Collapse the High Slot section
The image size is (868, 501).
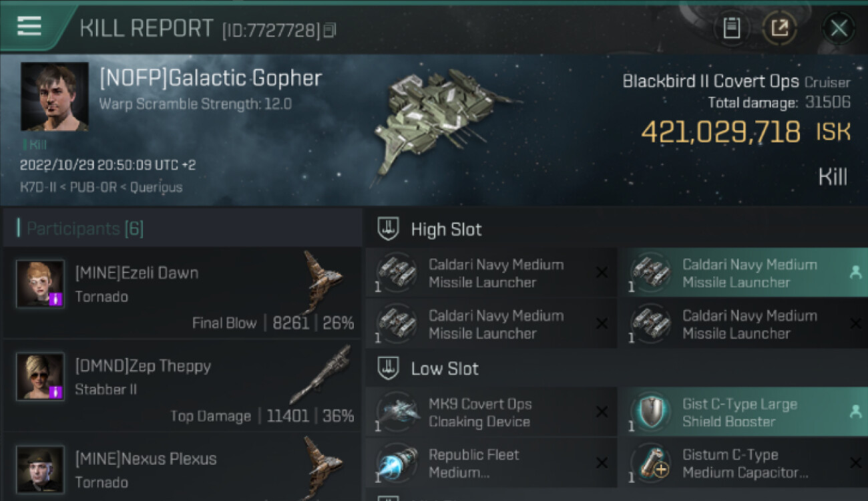coord(388,229)
